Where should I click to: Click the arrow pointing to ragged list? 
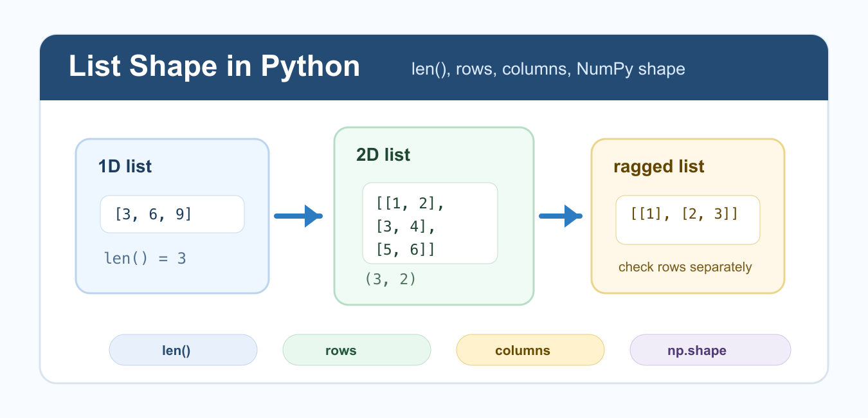pos(561,216)
